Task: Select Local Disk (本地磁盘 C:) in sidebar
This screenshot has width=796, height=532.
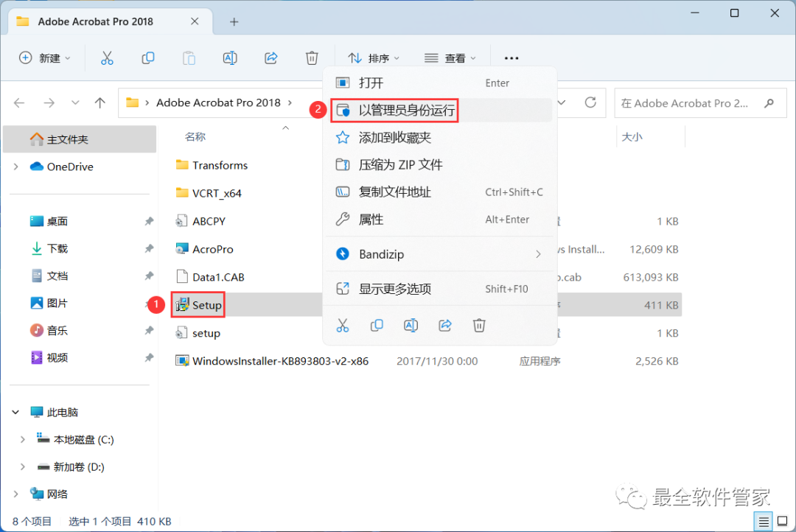Action: pyautogui.click(x=76, y=440)
